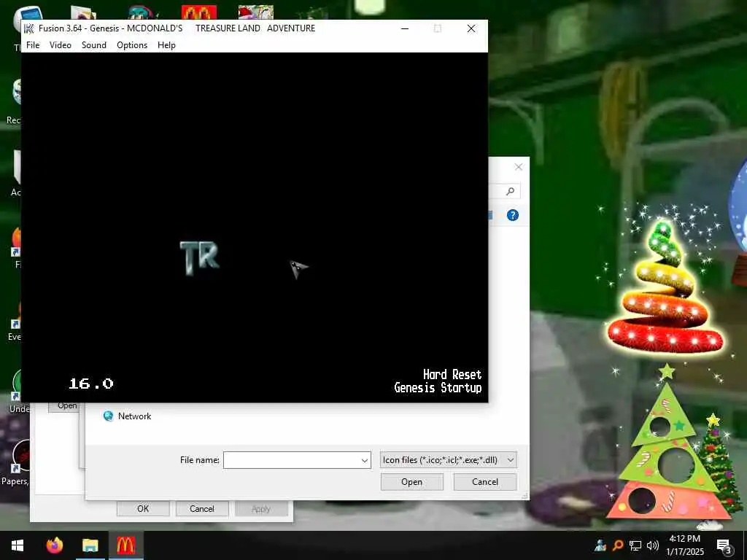Click the people tray icon
The image size is (747, 560).
pos(600,545)
